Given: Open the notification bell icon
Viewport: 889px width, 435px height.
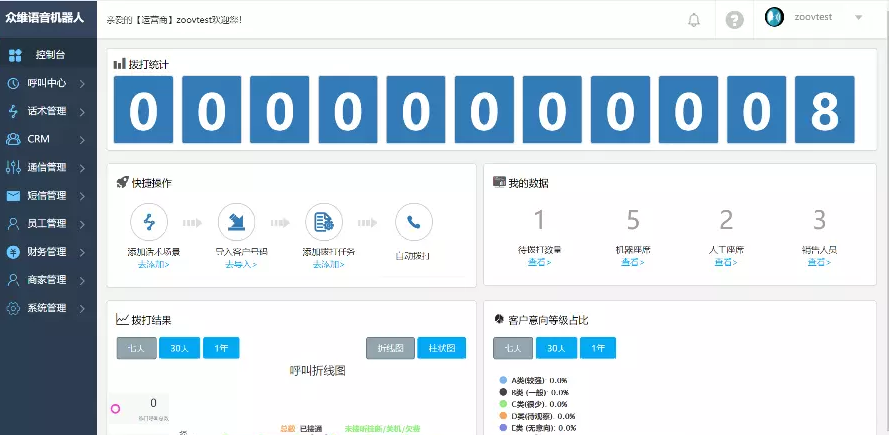Looking at the screenshot, I should (x=694, y=20).
